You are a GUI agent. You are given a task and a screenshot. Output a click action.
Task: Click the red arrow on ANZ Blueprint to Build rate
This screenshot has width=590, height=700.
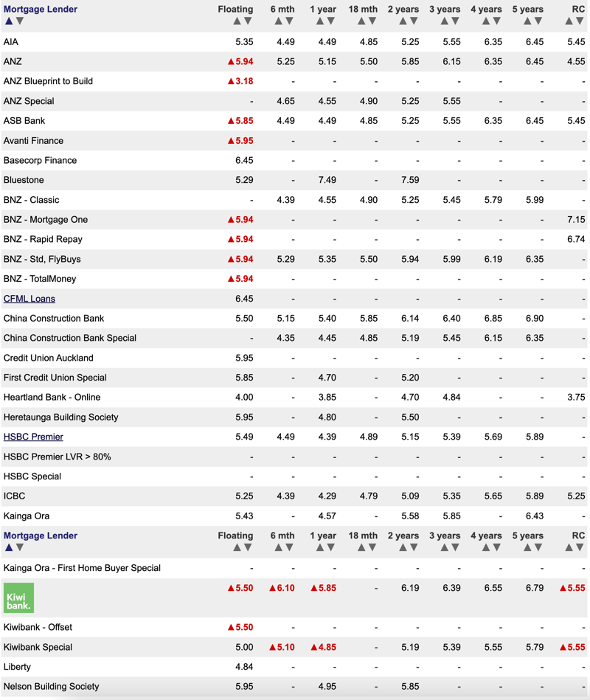pos(231,81)
